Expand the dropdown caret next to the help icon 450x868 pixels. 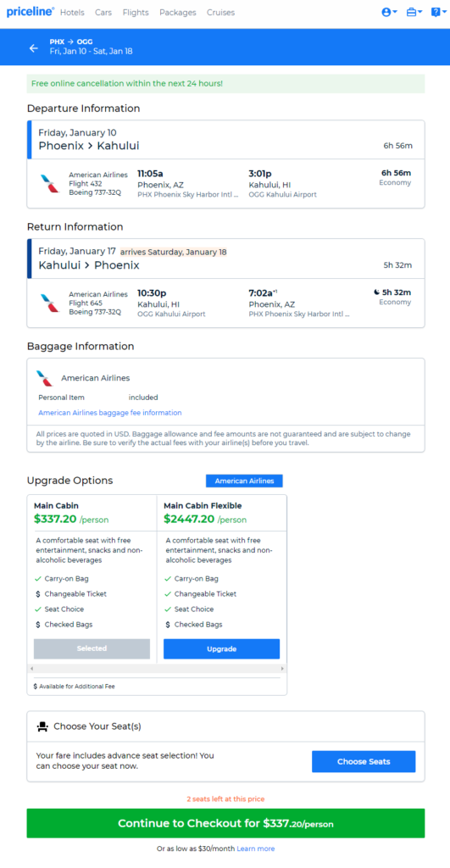(x=444, y=12)
